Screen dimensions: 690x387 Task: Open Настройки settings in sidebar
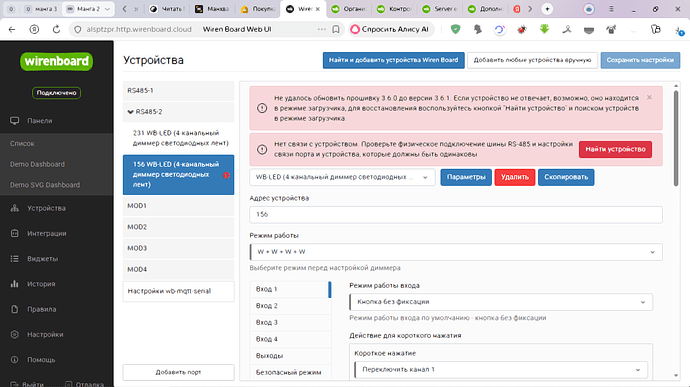[x=45, y=335]
